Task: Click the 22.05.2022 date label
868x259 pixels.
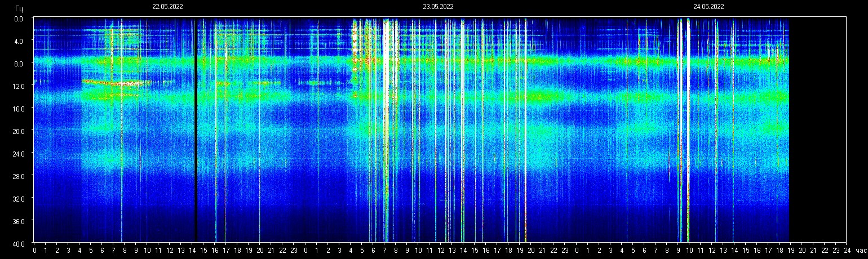Action: click(167, 7)
